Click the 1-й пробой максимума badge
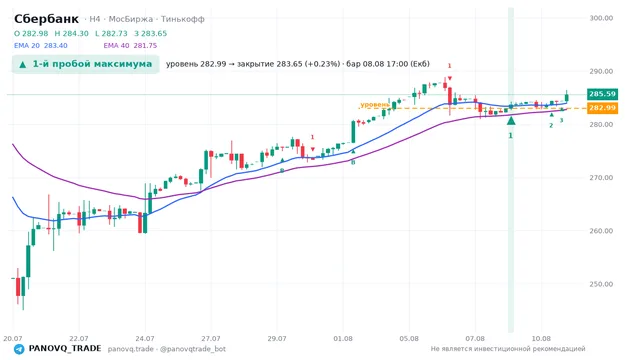Screen dimensions: 640x360 pyautogui.click(x=85, y=64)
